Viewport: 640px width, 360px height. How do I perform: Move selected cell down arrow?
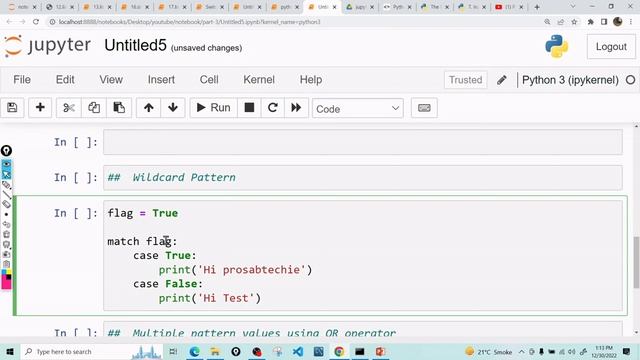tap(173, 108)
